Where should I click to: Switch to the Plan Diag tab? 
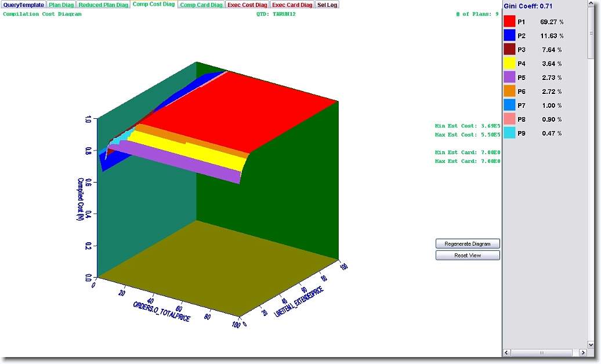click(61, 5)
